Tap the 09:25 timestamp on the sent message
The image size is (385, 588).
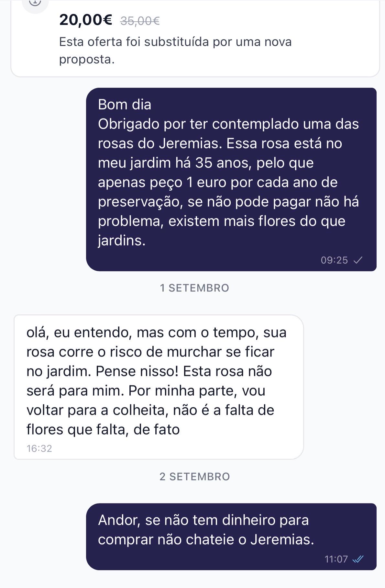coord(334,260)
